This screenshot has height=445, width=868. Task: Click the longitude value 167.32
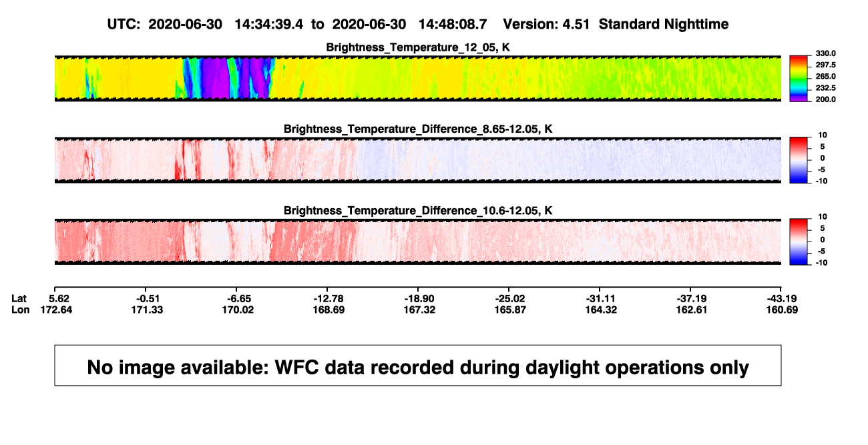pos(420,310)
